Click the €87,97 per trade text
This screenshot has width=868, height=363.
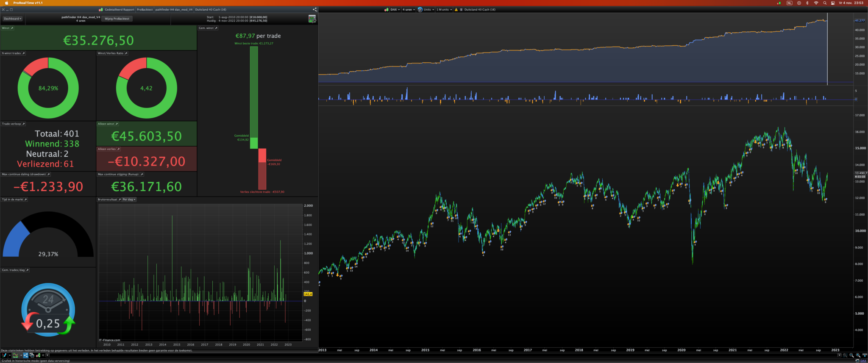click(258, 36)
